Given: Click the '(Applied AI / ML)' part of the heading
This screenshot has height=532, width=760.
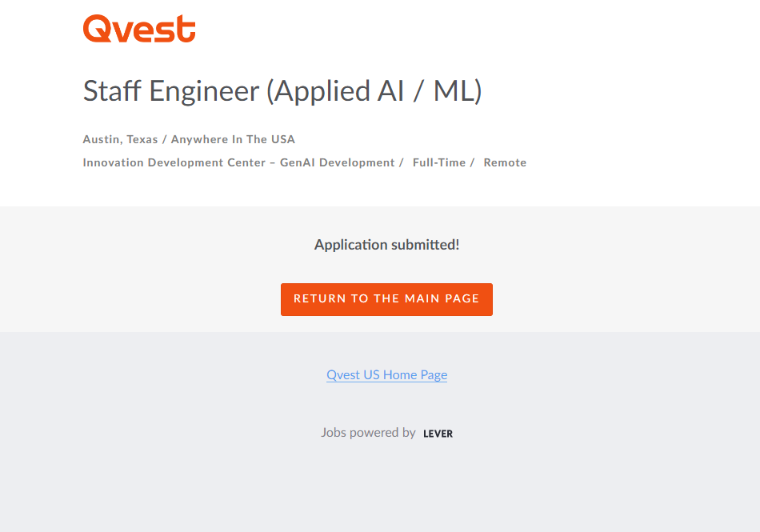Looking at the screenshot, I should tap(374, 91).
